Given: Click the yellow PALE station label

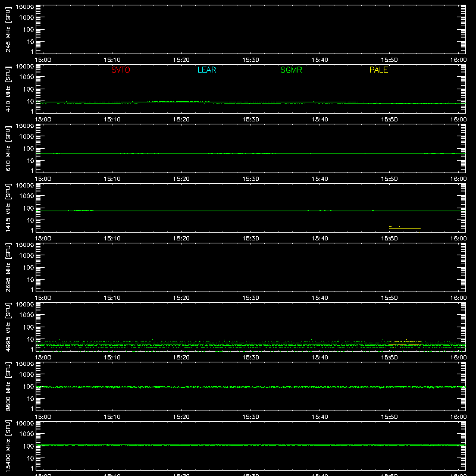Looking at the screenshot, I should click(378, 70).
